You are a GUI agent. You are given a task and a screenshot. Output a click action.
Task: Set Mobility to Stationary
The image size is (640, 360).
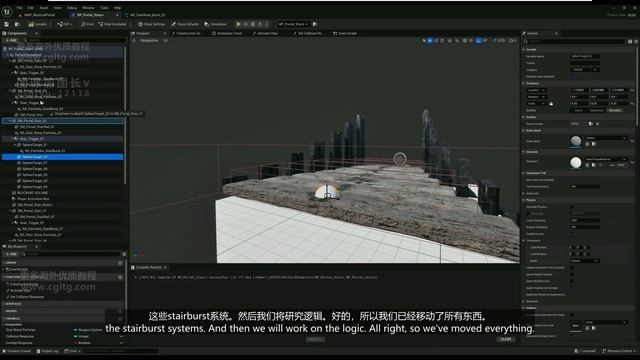point(597,110)
